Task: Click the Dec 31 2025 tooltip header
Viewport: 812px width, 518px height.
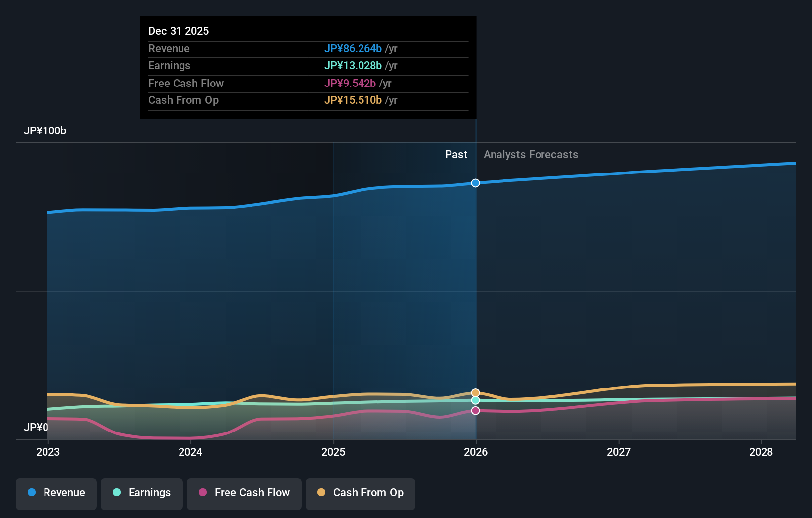Action: tap(179, 31)
